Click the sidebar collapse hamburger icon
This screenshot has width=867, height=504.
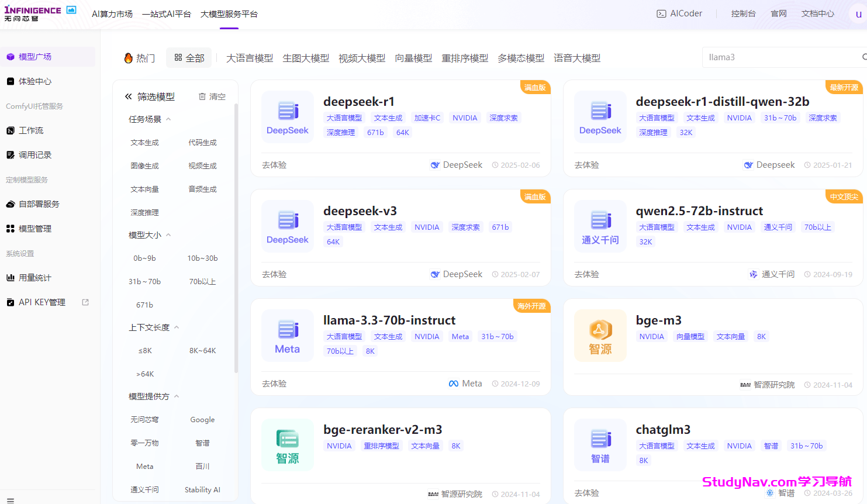(10, 500)
